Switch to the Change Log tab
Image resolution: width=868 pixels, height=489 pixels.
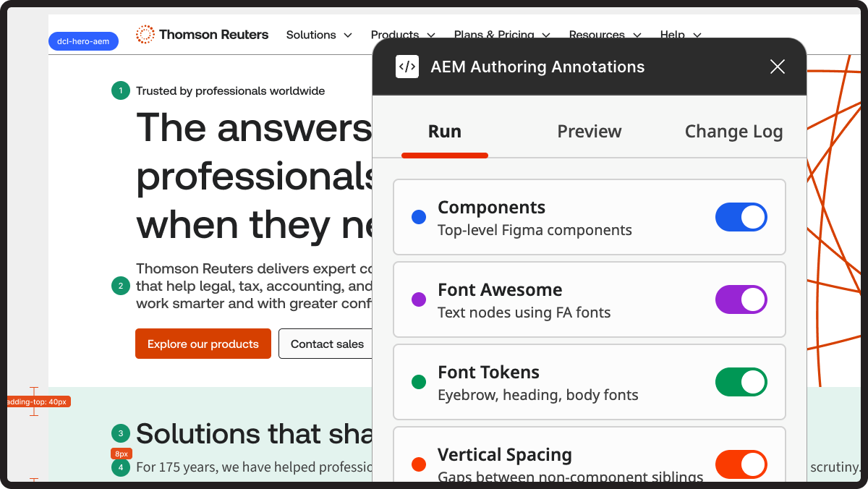pyautogui.click(x=733, y=132)
